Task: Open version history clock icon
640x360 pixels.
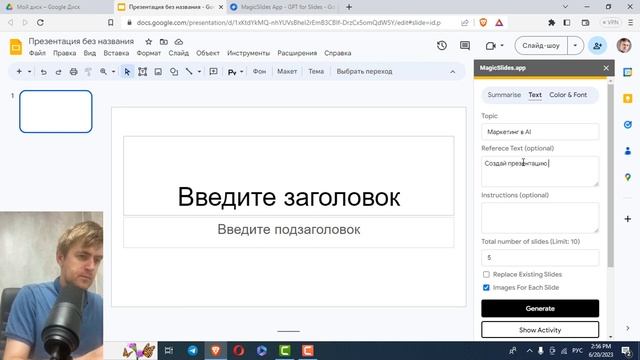Action: pyautogui.click(x=442, y=45)
